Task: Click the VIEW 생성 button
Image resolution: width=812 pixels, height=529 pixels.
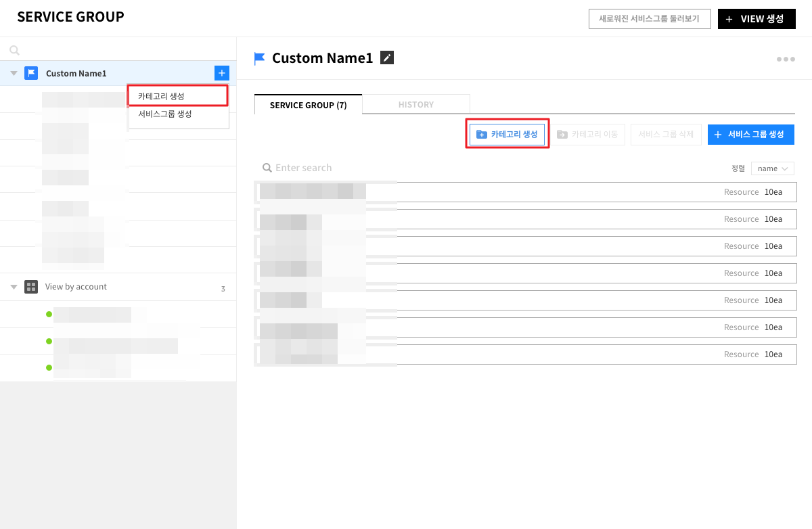Action: [756, 19]
